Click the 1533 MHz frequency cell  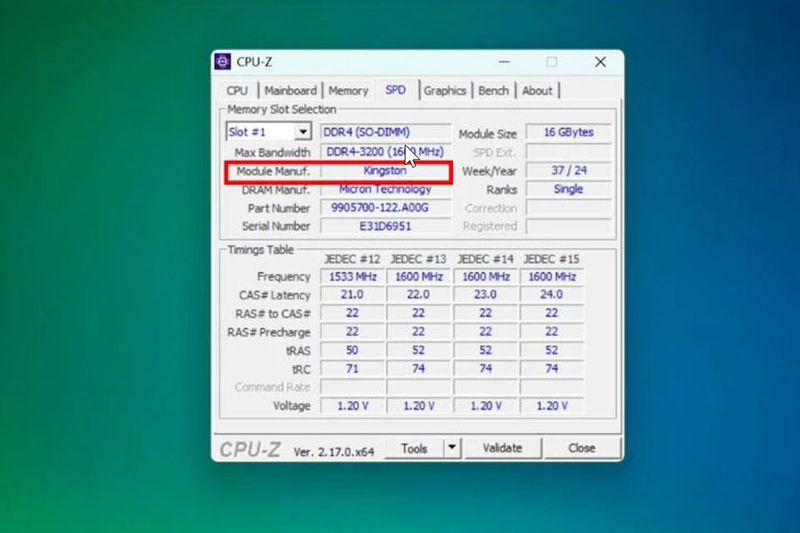pos(353,276)
